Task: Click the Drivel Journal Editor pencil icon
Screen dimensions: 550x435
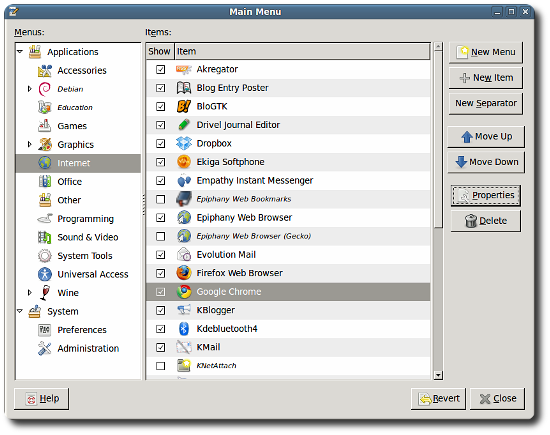Action: pyautogui.click(x=184, y=125)
